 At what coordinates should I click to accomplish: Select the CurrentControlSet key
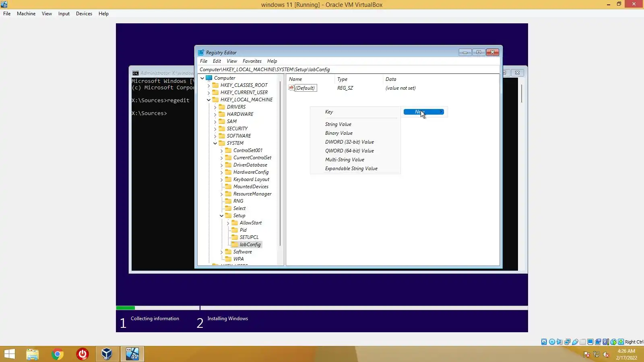coord(252,158)
